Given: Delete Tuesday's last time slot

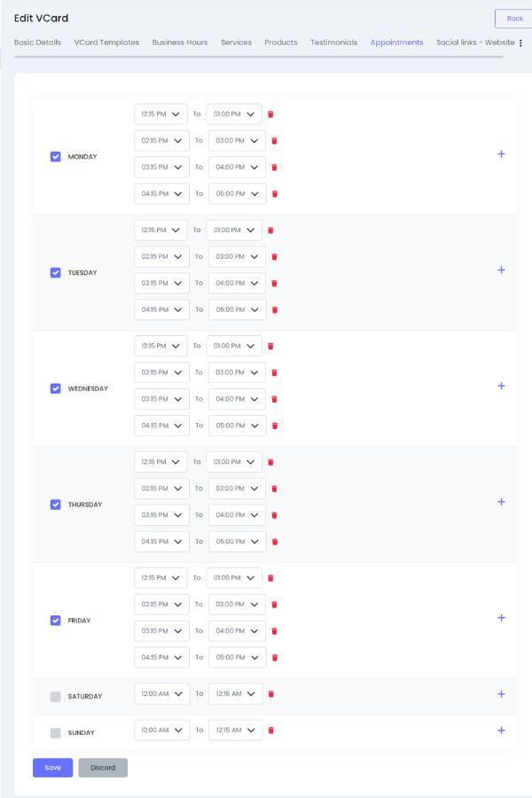Looking at the screenshot, I should point(275,309).
